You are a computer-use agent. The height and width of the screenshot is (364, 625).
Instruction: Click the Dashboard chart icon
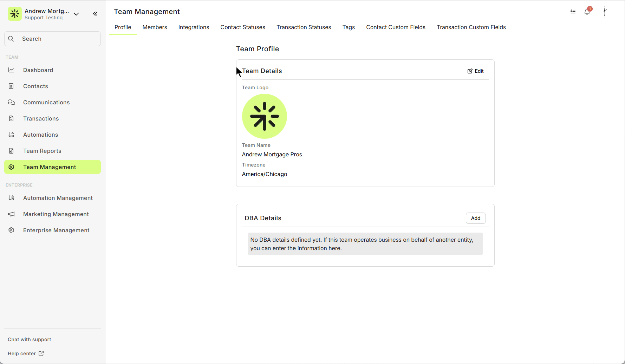[x=11, y=70]
